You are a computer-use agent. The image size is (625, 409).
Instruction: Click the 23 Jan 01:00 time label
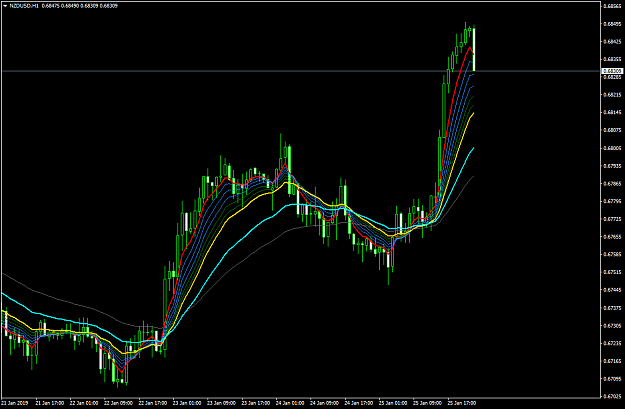(x=187, y=403)
